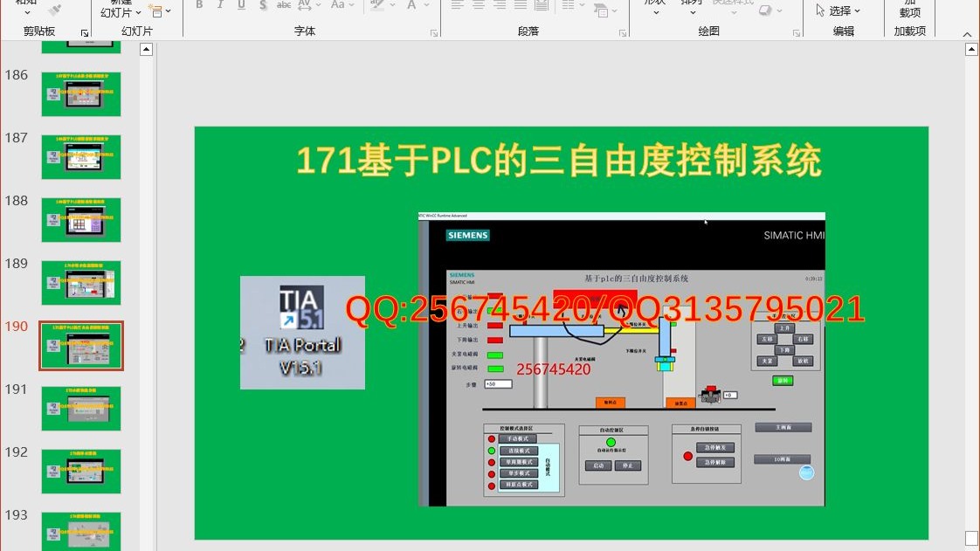This screenshot has height=551, width=980.
Task: Select slide 193 thumbnail
Action: [x=81, y=532]
